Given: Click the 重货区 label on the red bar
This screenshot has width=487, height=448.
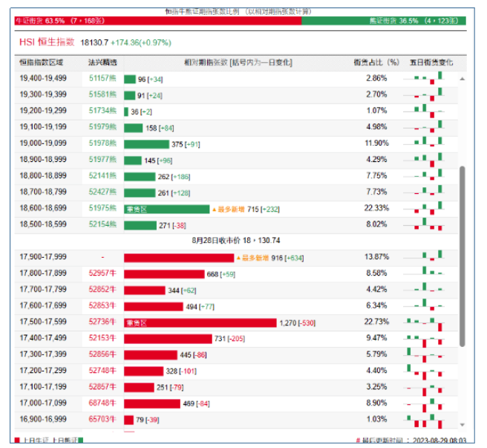Looking at the screenshot, I should pyautogui.click(x=135, y=322).
